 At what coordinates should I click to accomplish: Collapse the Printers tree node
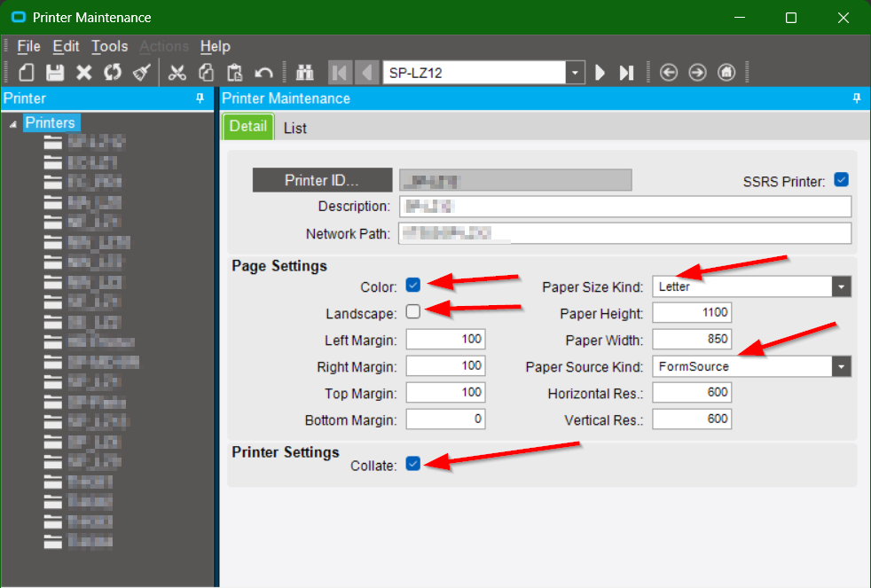[13, 124]
